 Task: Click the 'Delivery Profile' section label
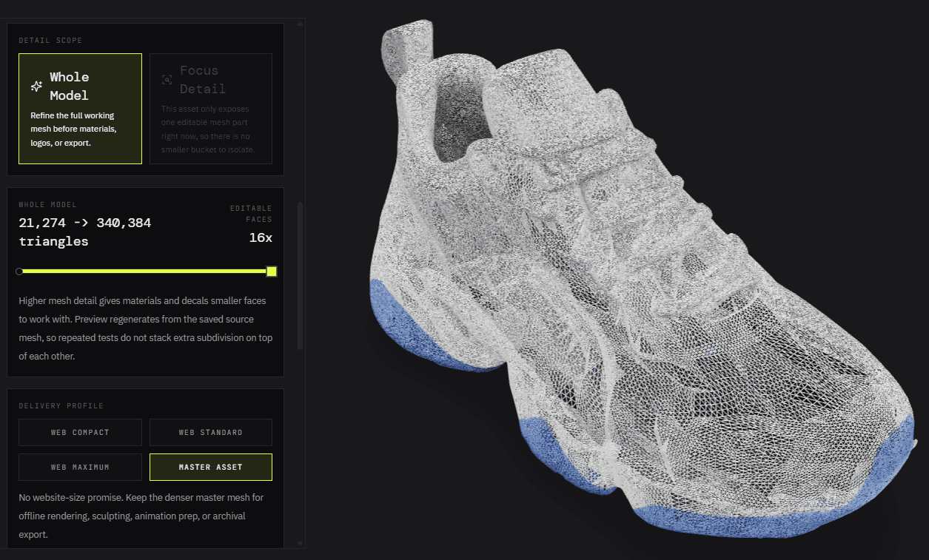point(61,405)
